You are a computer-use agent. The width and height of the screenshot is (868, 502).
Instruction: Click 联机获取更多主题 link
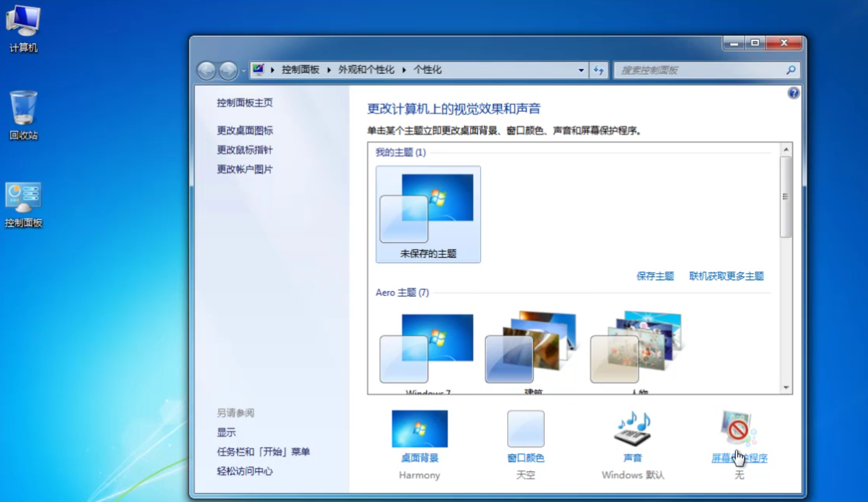(x=726, y=276)
